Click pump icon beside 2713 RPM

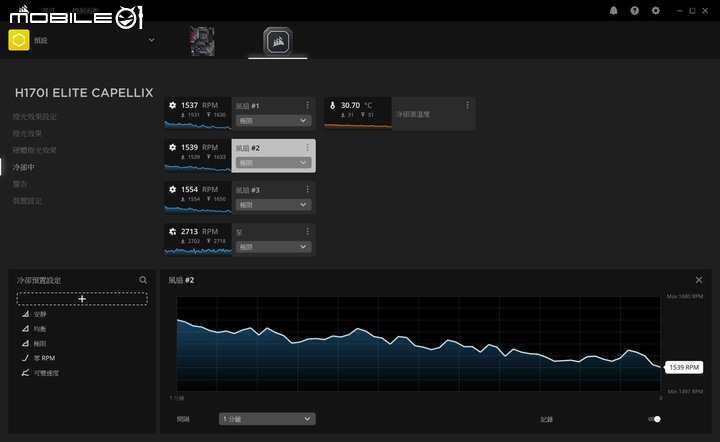[x=172, y=231]
